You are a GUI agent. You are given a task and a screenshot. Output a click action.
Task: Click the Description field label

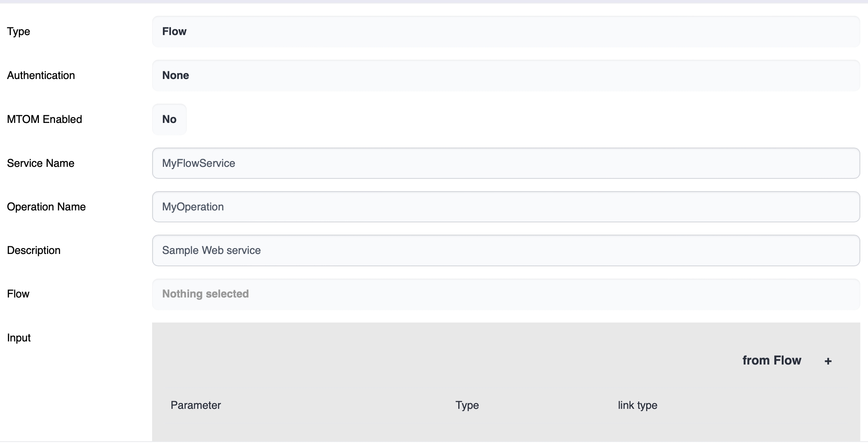(34, 250)
